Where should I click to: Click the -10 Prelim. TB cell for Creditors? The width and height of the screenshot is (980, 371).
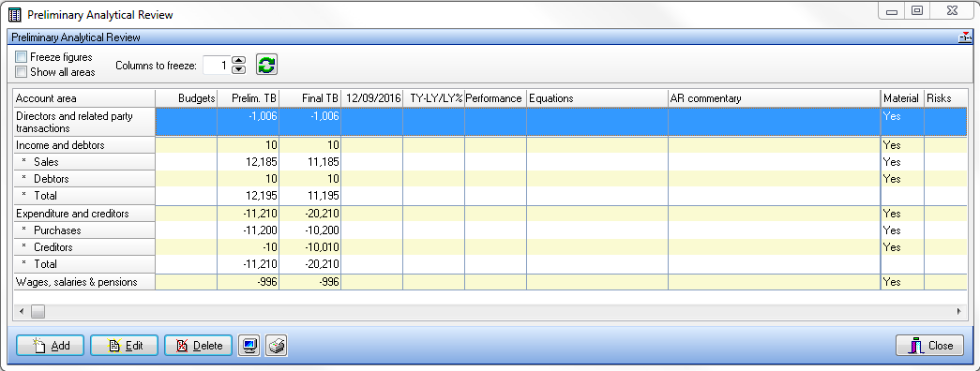[x=249, y=246]
